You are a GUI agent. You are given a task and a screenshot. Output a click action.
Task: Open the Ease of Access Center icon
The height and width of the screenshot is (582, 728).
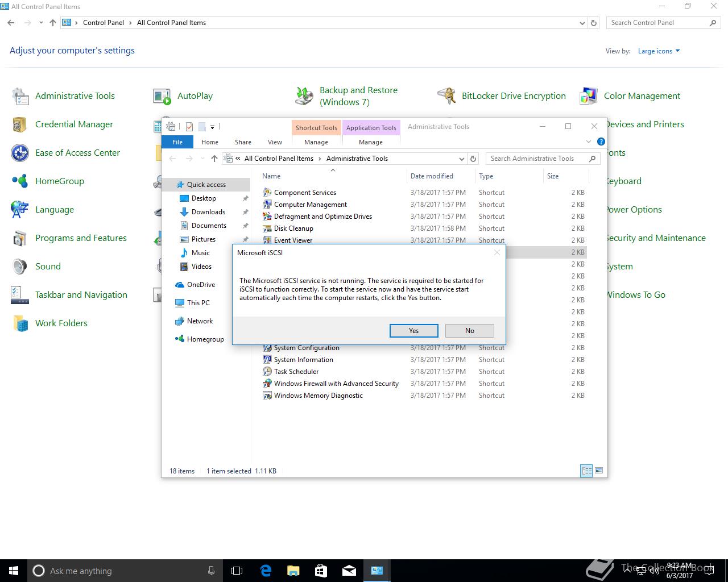(x=20, y=153)
